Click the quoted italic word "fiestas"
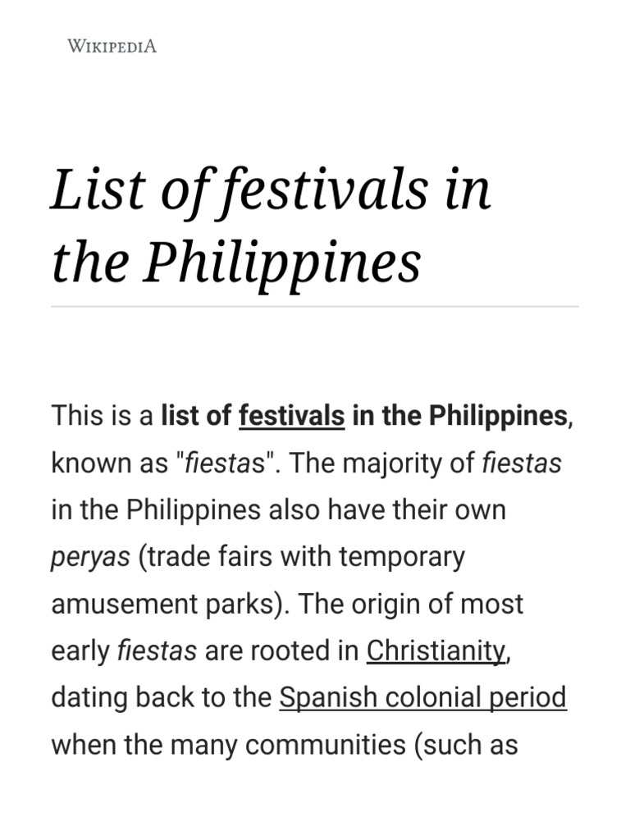 coord(220,463)
